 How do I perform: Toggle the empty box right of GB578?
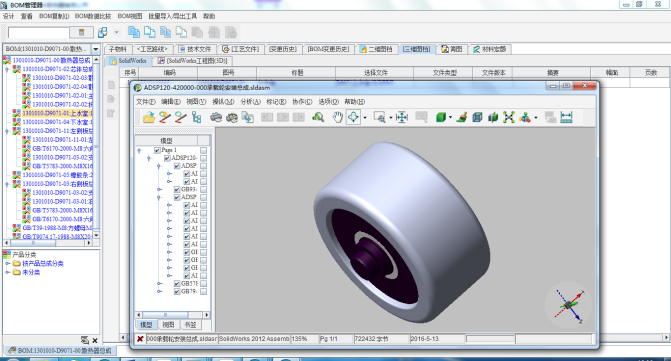[x=204, y=284]
